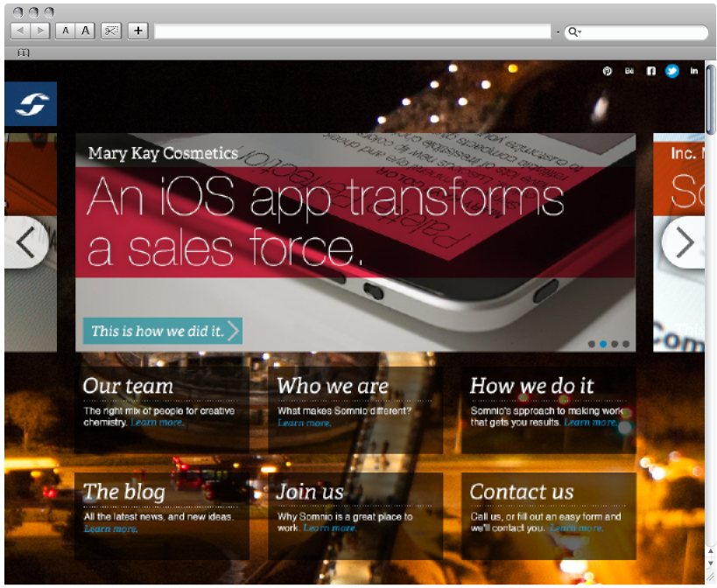Screen dimensions: 717x588
Task: Go back with the browser back arrow
Action: [20, 31]
